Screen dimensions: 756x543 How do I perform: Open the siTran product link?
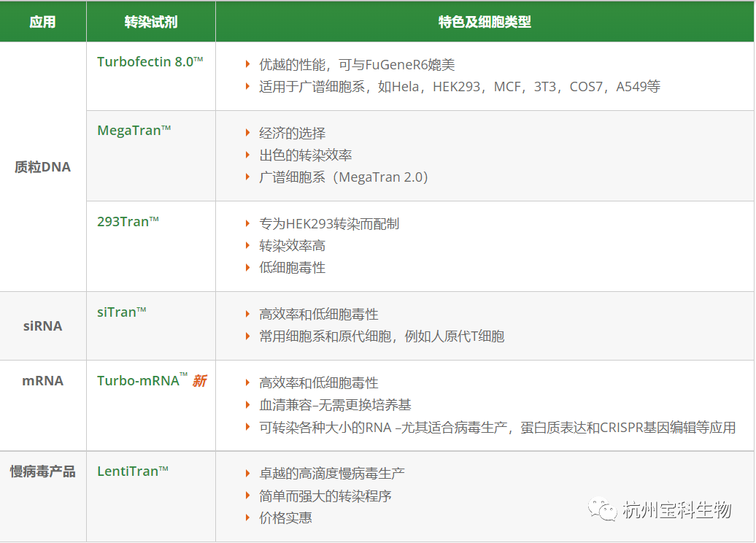(121, 312)
